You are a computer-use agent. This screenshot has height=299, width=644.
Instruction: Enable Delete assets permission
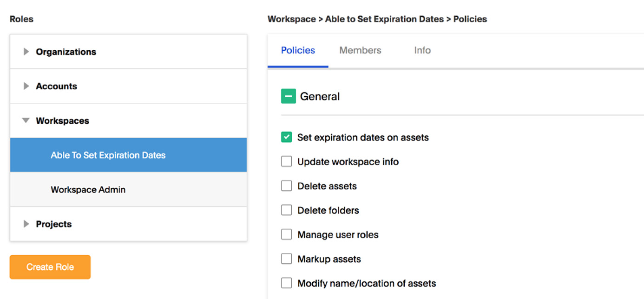[286, 185]
